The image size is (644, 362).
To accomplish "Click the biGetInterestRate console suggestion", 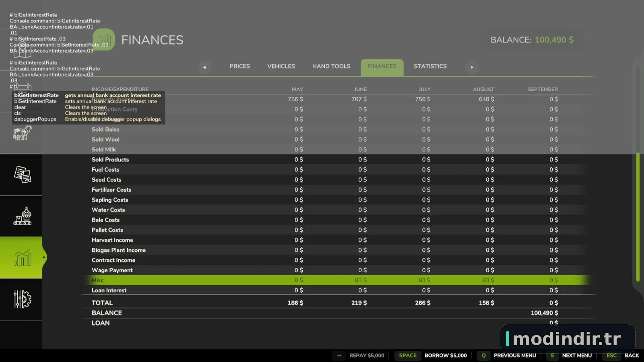I will point(36,95).
